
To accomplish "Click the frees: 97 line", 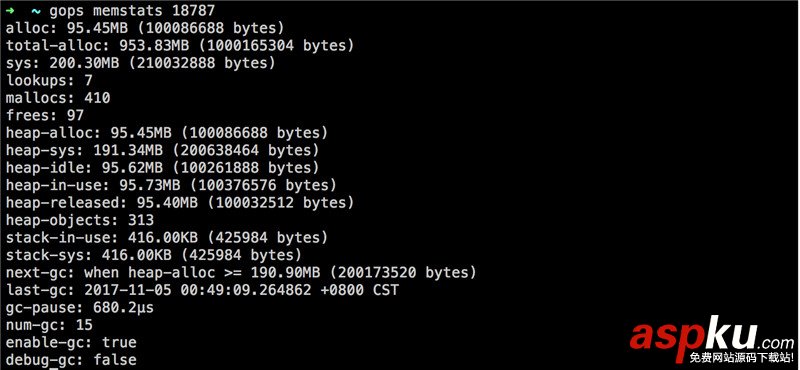I will (45, 115).
